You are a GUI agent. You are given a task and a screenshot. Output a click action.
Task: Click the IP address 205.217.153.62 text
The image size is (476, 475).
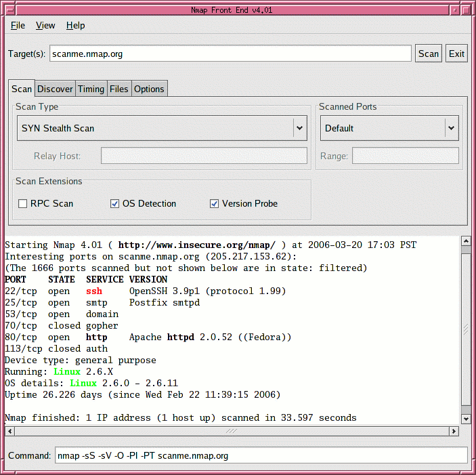[248, 256]
